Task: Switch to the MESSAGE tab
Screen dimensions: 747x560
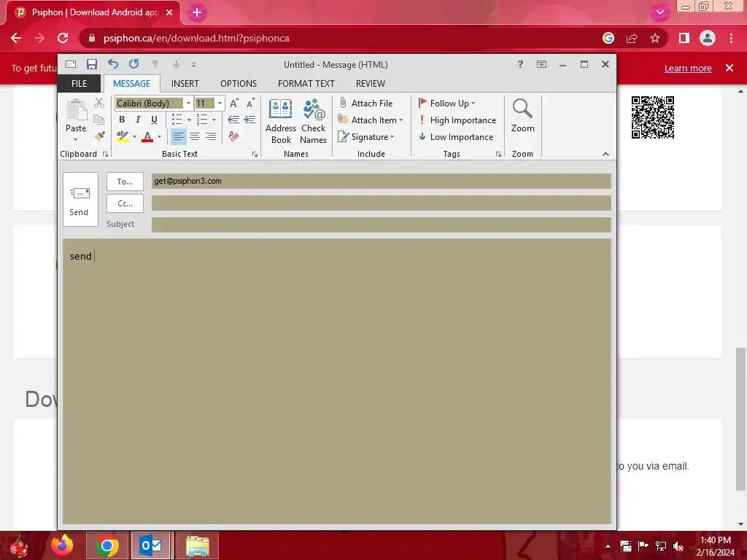Action: (x=131, y=83)
